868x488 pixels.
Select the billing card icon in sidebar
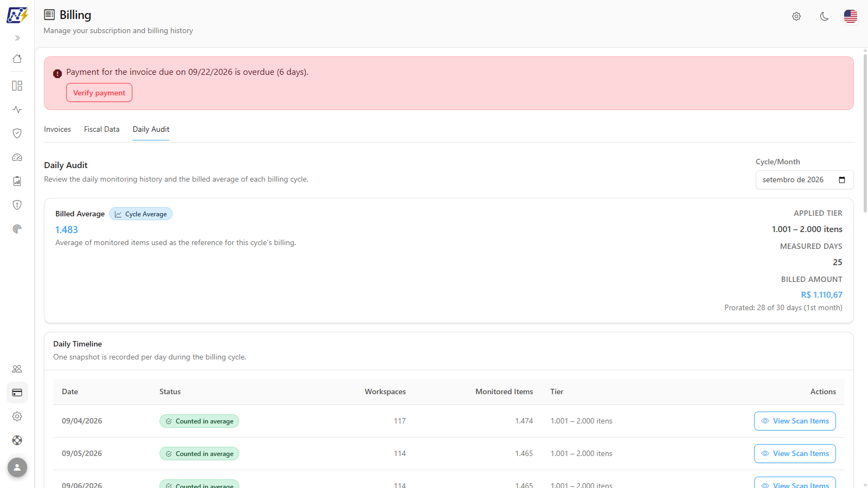tap(17, 393)
